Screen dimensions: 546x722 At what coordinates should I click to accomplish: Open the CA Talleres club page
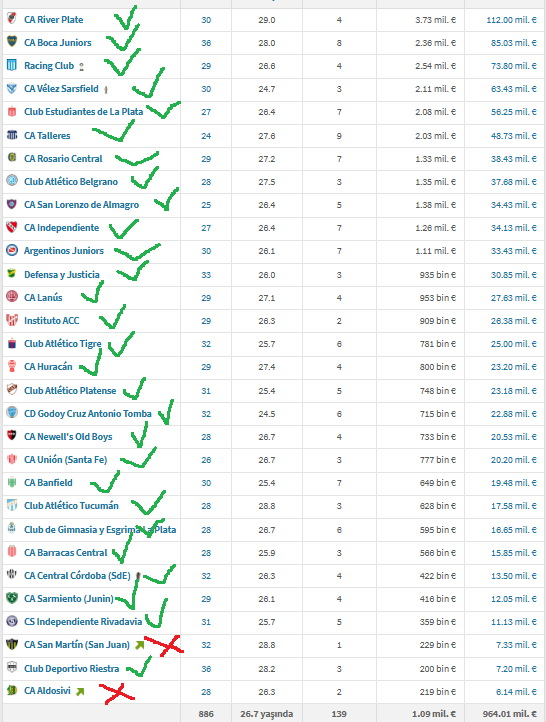[47, 136]
